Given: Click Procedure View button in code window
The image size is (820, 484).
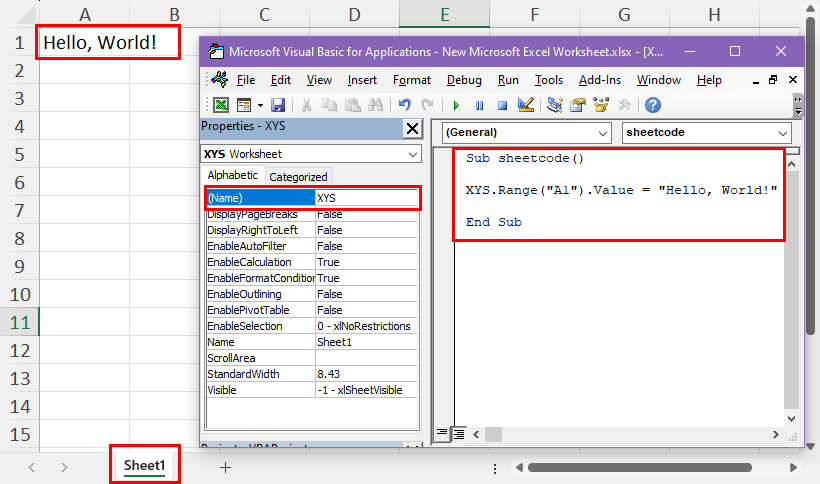Looking at the screenshot, I should [442, 433].
